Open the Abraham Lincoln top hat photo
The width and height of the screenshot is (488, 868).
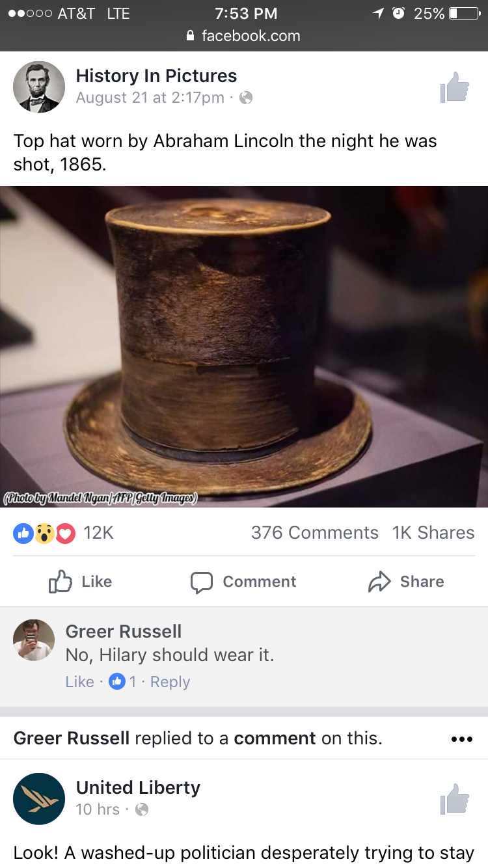point(244,347)
